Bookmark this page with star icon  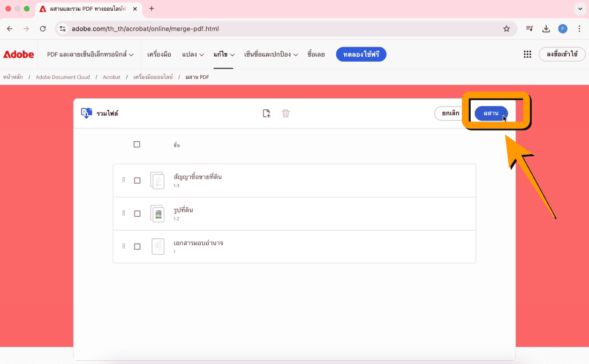[507, 29]
